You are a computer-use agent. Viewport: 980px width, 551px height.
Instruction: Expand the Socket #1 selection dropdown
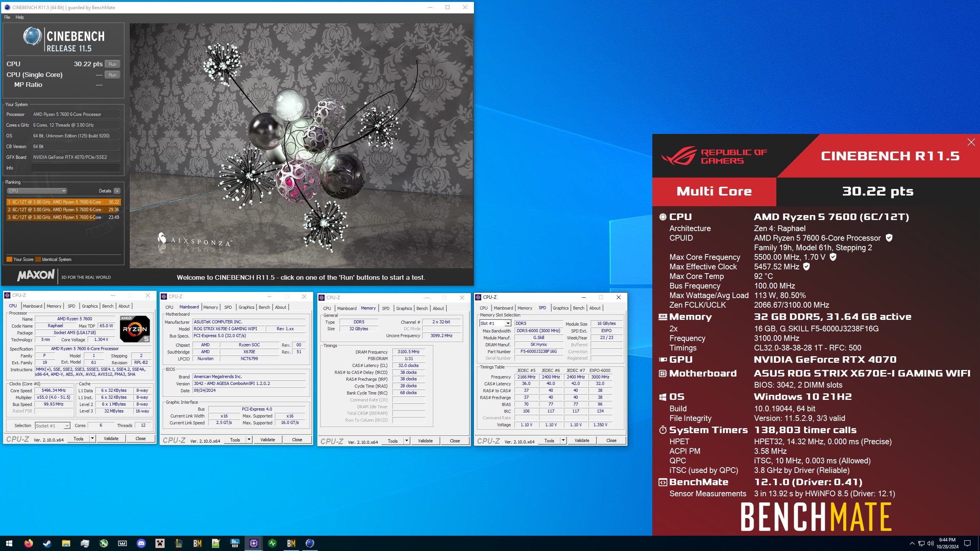pos(67,426)
